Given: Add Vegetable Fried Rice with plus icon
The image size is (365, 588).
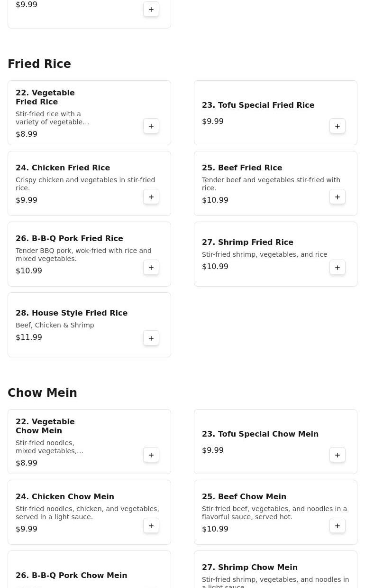Looking at the screenshot, I should (151, 126).
